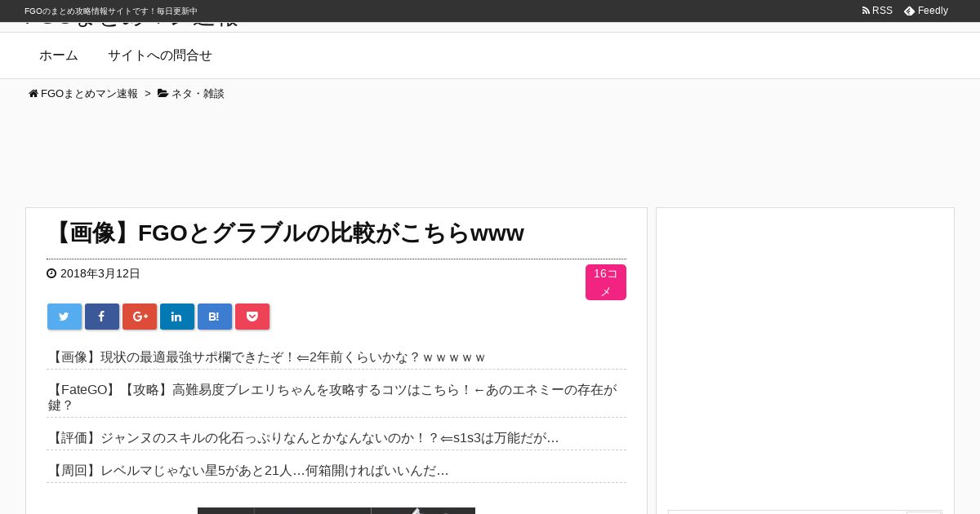Go to FGOまとめマン速報 breadcrumb home
Screen dimensions: 980x514
83,94
